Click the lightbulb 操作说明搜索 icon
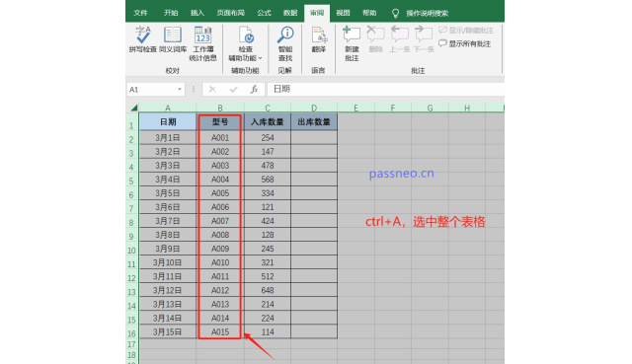Screen dimensions: 632x364 [395, 13]
